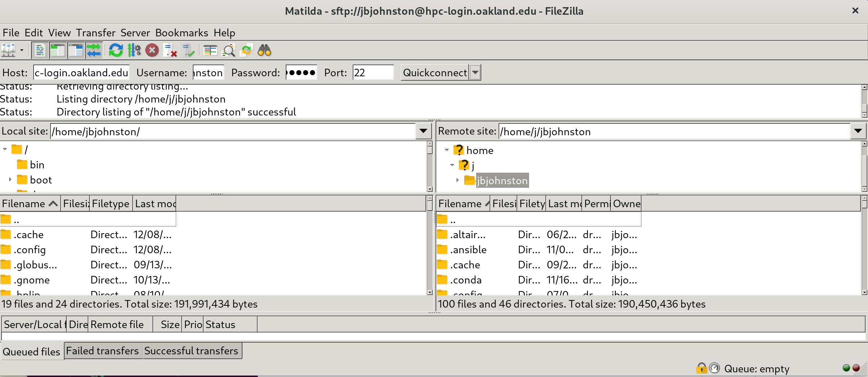868x377 pixels.
Task: Toggle transfer queue display icon
Action: pyautogui.click(x=94, y=50)
